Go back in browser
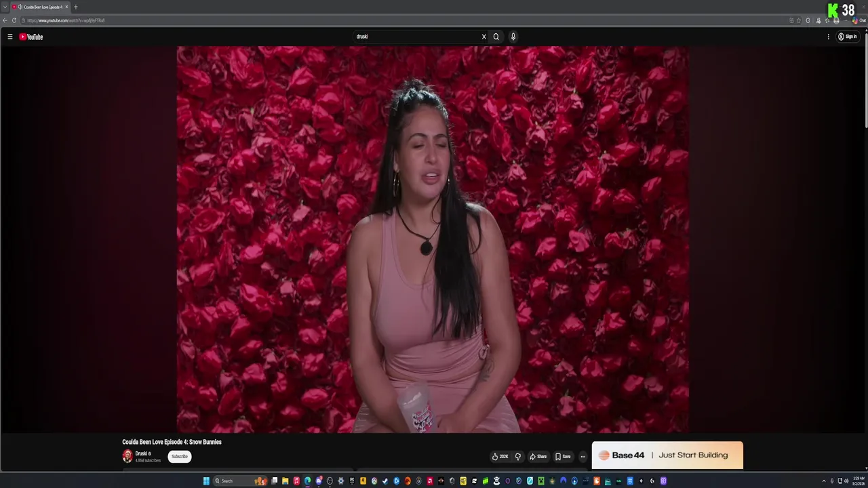 [x=5, y=20]
